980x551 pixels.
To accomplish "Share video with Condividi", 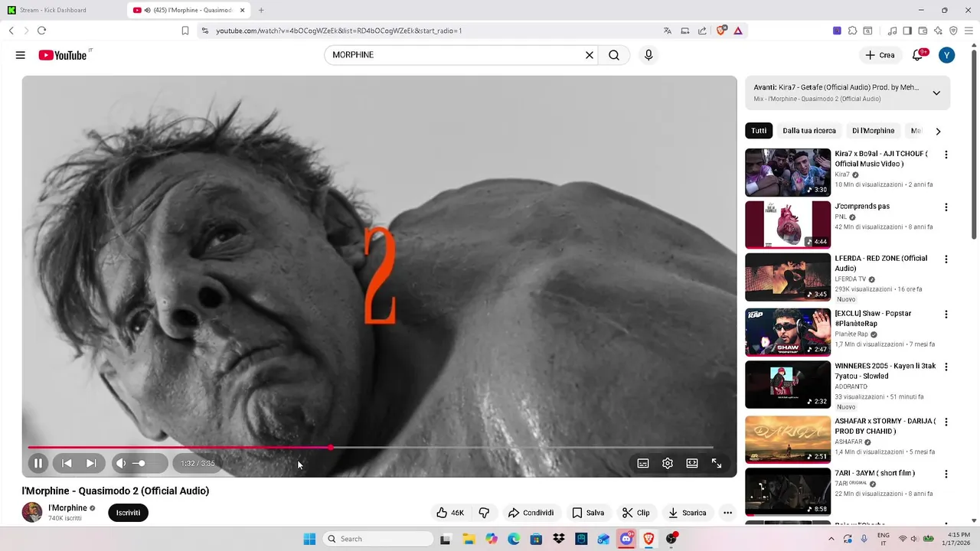I will click(x=531, y=513).
